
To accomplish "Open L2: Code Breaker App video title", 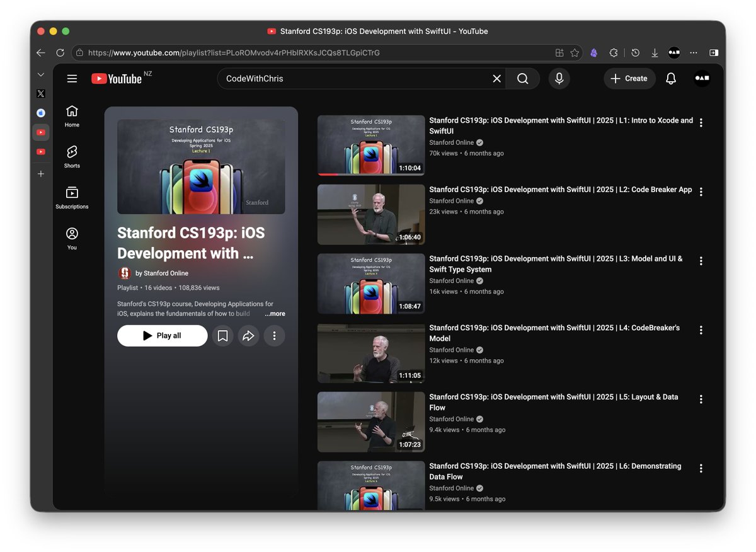I will pos(561,190).
